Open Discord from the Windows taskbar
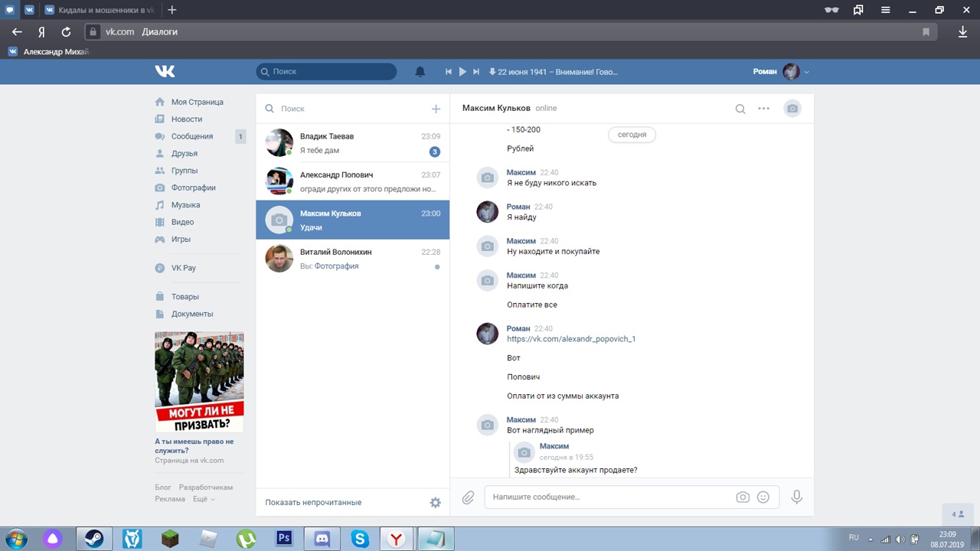 point(322,539)
